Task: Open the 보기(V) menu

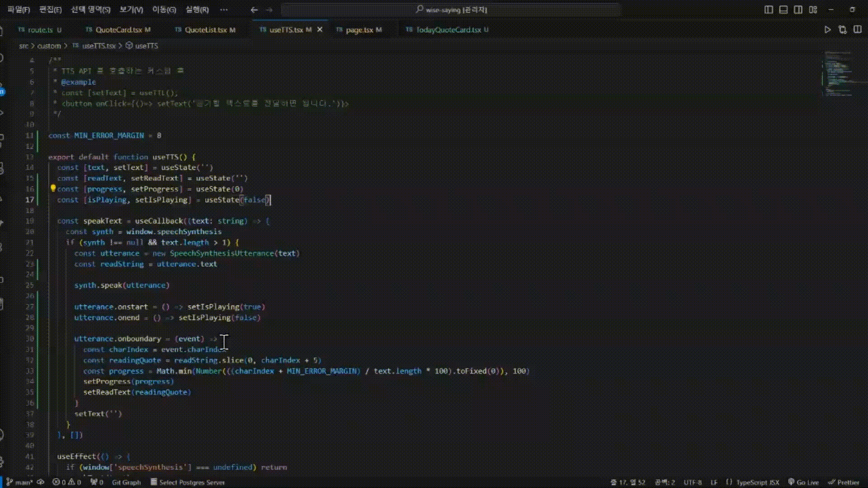Action: pyautogui.click(x=131, y=9)
